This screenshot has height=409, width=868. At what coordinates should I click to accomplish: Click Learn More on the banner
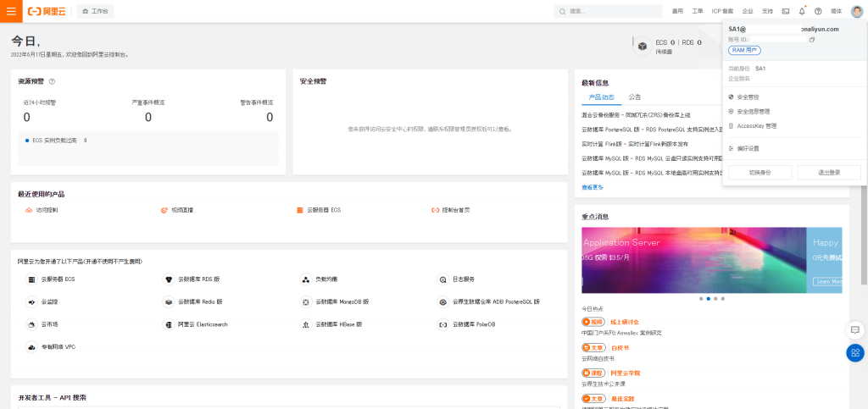tap(829, 281)
